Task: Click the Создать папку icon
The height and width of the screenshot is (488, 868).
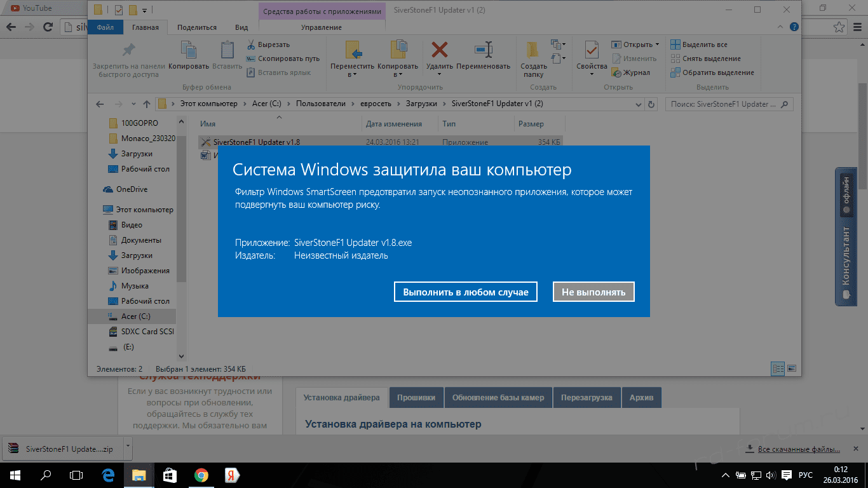Action: [x=534, y=51]
